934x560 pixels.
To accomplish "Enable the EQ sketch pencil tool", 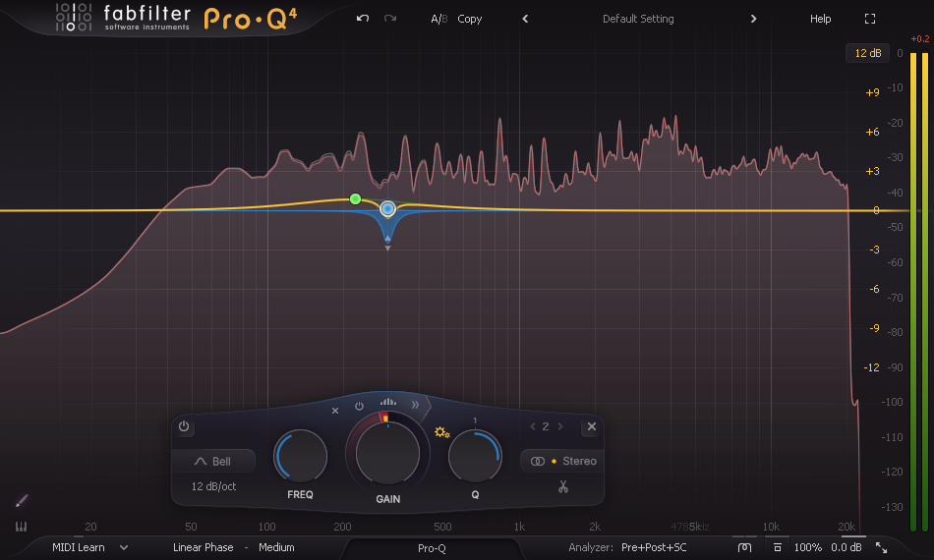I will (x=22, y=500).
